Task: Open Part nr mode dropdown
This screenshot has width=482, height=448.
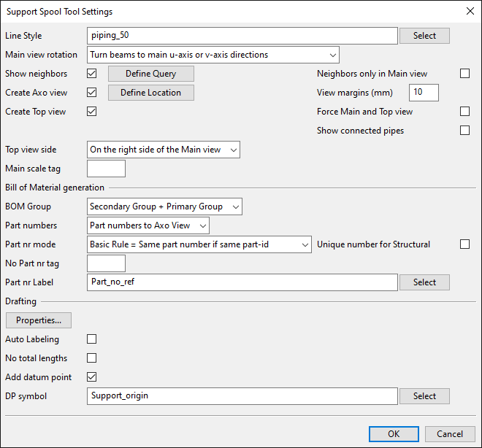Action: pos(199,244)
